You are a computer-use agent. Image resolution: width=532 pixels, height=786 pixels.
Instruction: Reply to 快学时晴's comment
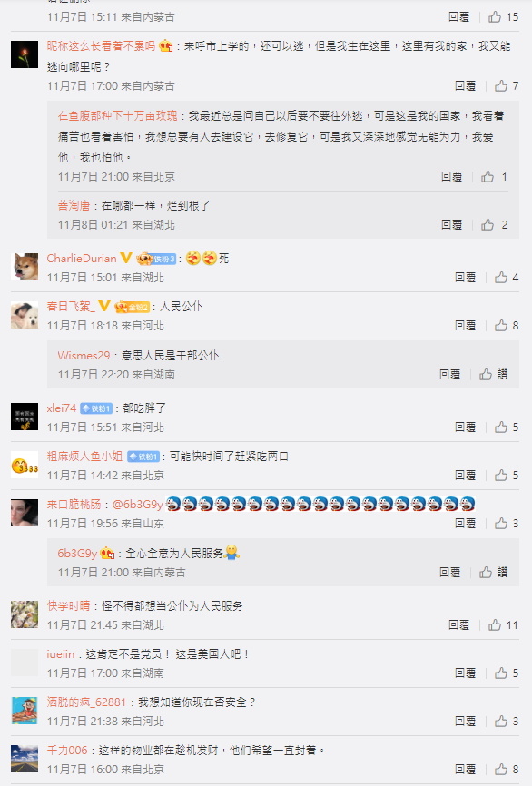pyautogui.click(x=458, y=625)
